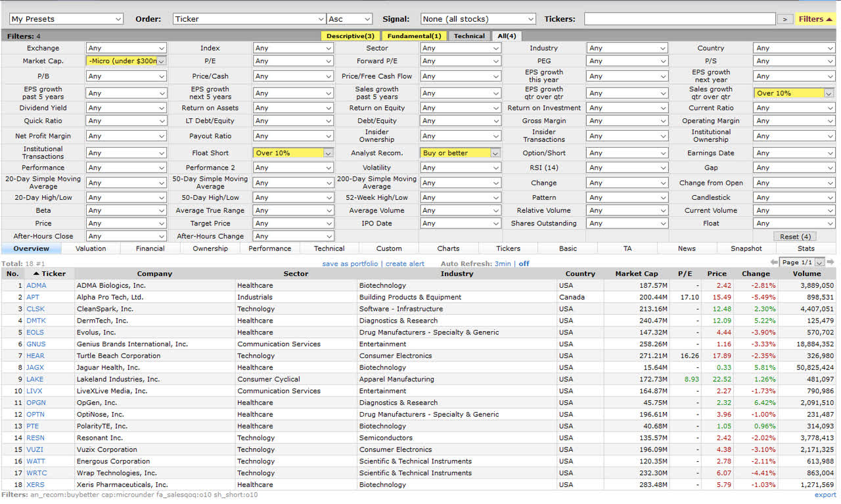Open the Exchange filter dropdown
Screen dimensions: 841x504
point(126,48)
